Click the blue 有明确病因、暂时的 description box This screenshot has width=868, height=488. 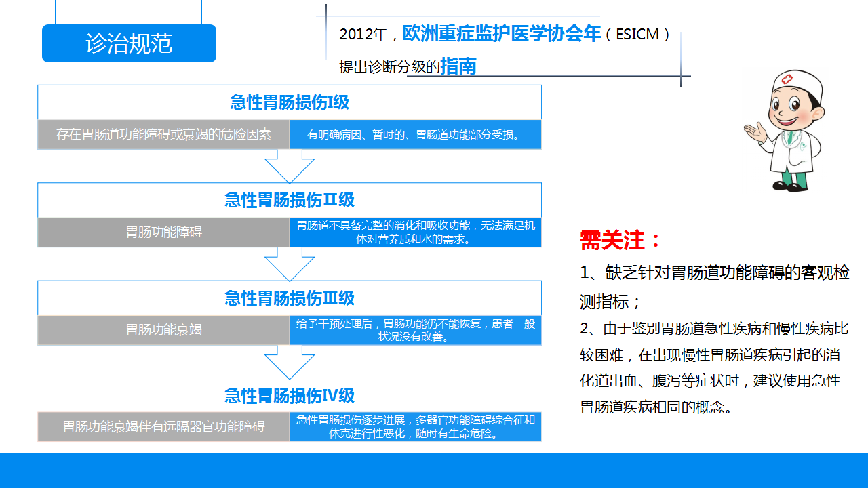click(x=415, y=135)
